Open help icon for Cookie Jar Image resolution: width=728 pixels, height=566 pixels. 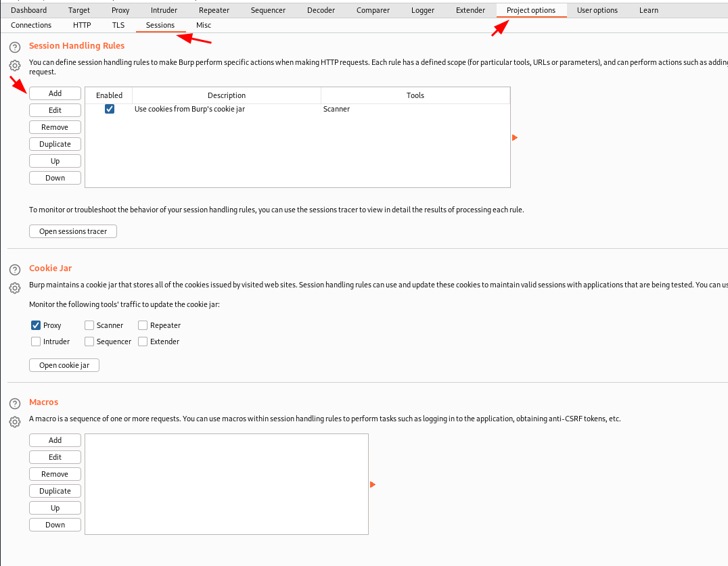(15, 270)
